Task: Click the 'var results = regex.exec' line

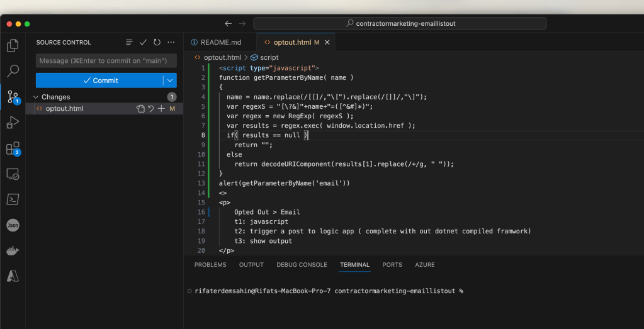Action: 321,126
